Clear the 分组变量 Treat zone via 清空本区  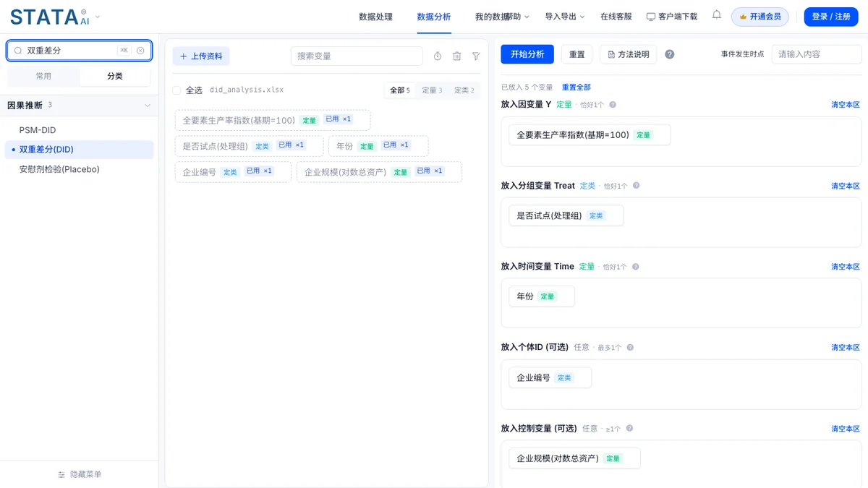[x=846, y=186]
